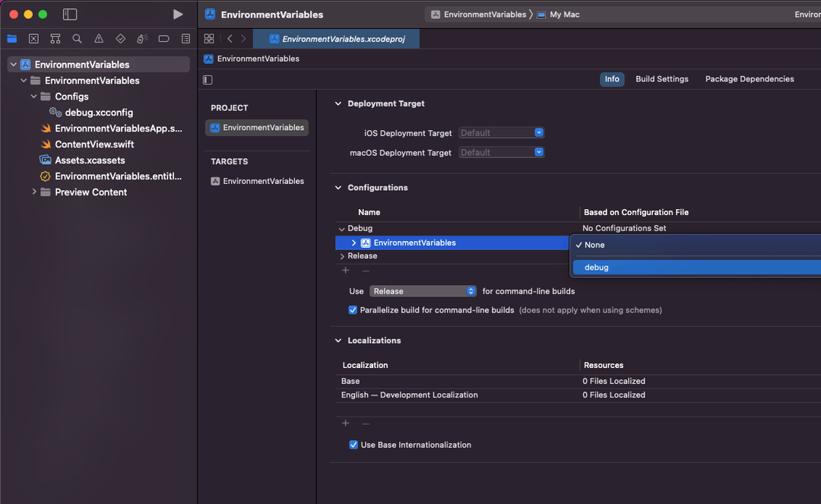Disable Use Base Internationalization
This screenshot has width=821, height=504.
coord(353,444)
